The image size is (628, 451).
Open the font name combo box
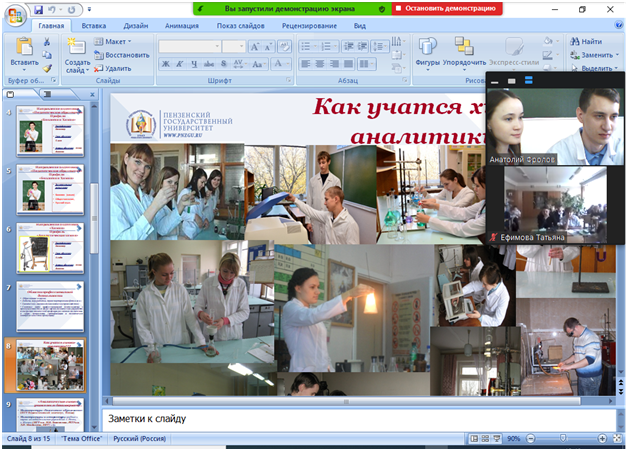pyautogui.click(x=188, y=47)
